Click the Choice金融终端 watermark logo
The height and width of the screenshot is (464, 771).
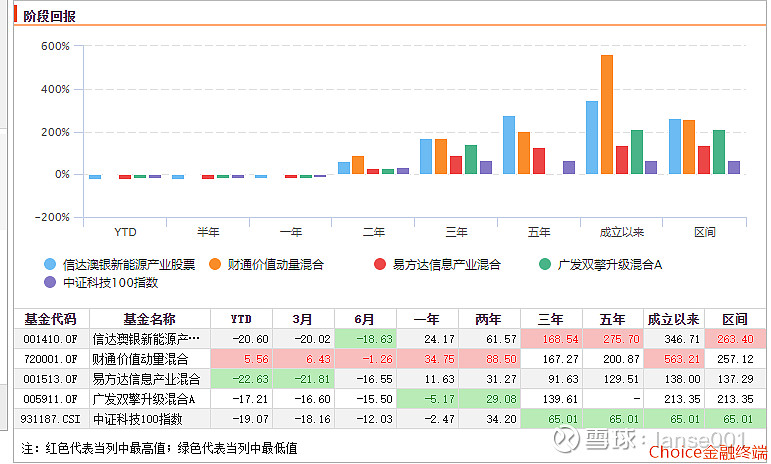pyautogui.click(x=708, y=452)
